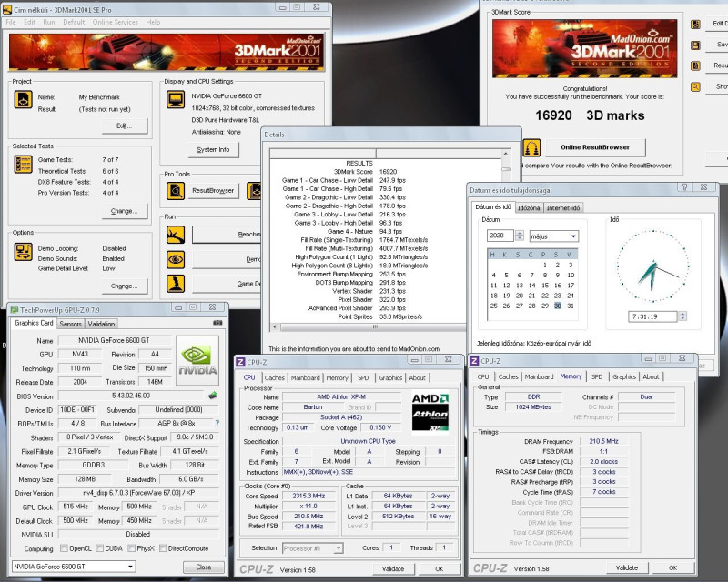The height and width of the screenshot is (582, 728).
Task: Click the Bus Interface question mark icon
Action: [x=217, y=423]
